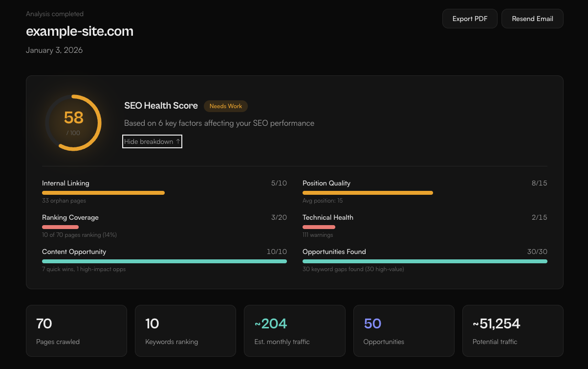588x369 pixels.
Task: Collapse the Hide breakdown expander
Action: click(x=152, y=141)
